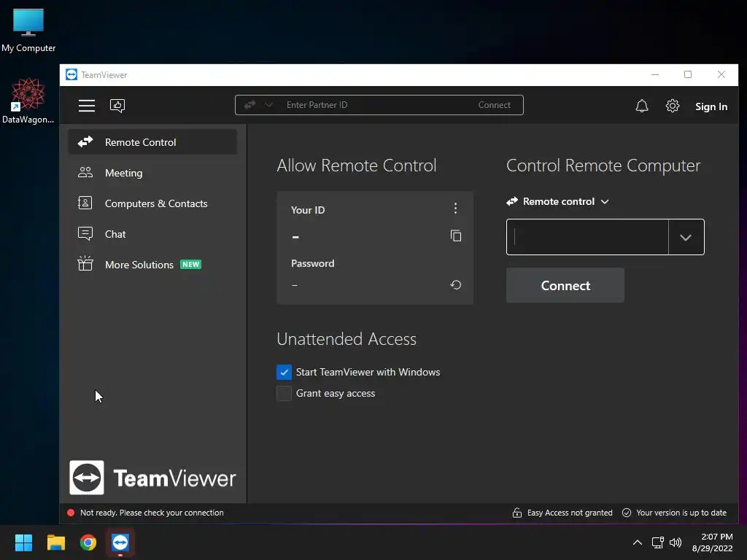Click the NEW badge next to More Solutions
Image resolution: width=747 pixels, height=560 pixels.
pos(190,264)
